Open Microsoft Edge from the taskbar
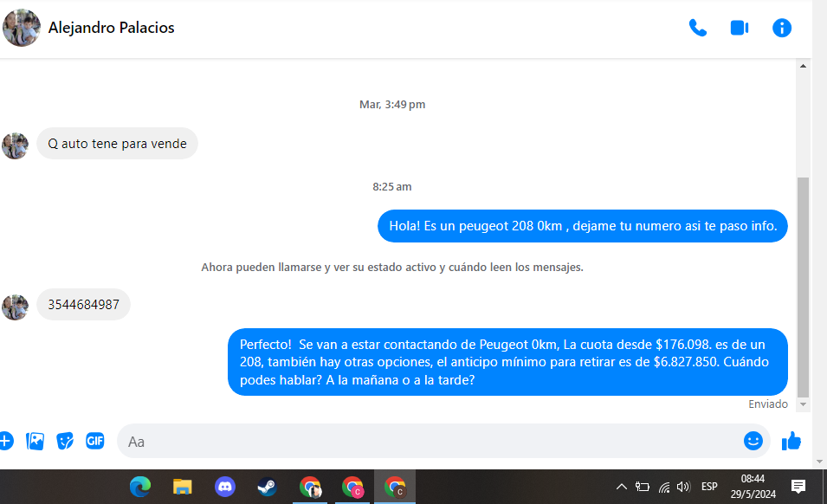This screenshot has height=504, width=827. click(x=140, y=487)
